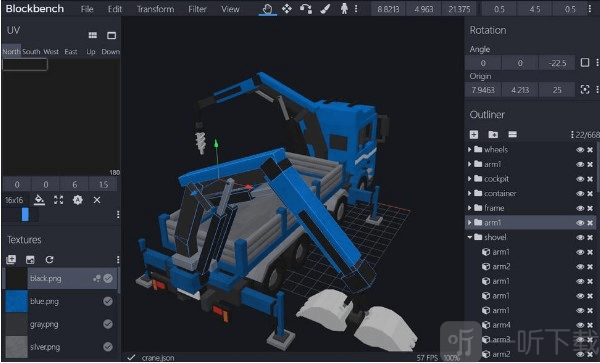This screenshot has width=600, height=363.
Task: Switch to the Up face tab
Action: pos(91,52)
